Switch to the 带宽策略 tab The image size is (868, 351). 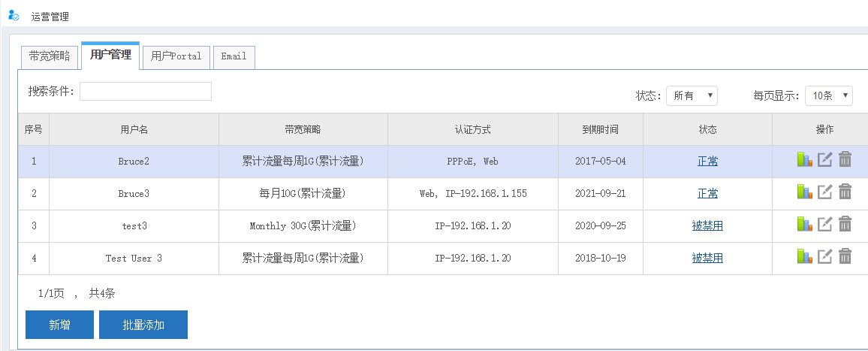50,56
